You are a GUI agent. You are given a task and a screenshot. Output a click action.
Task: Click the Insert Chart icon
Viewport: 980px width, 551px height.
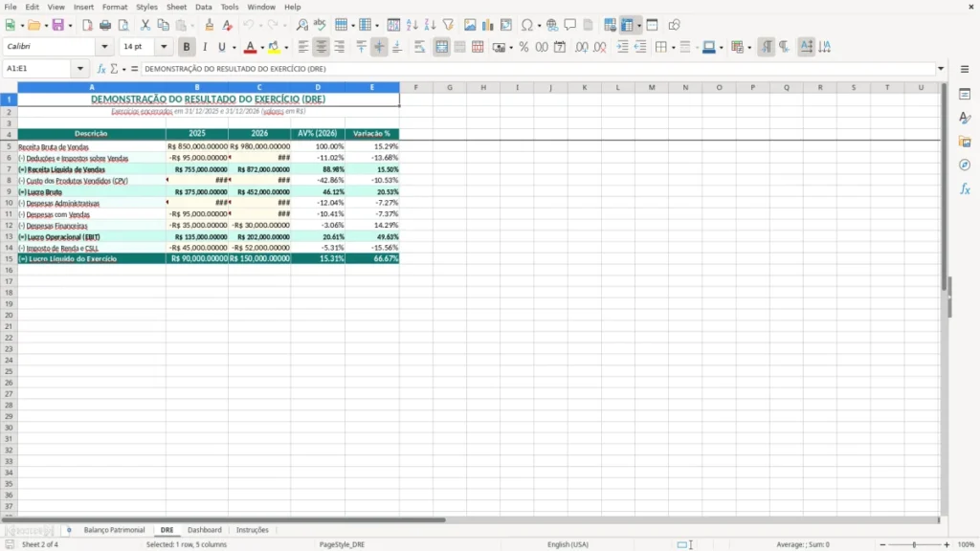pyautogui.click(x=488, y=25)
